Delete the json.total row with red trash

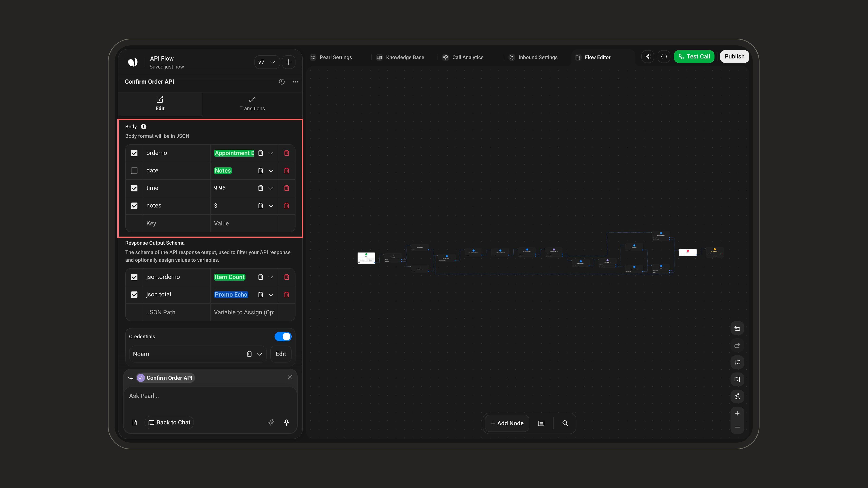[287, 295]
